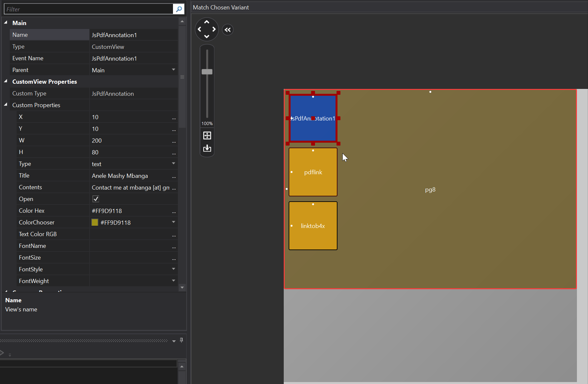Open the ellipsis editor for Contents property
This screenshot has height=384, width=588.
(174, 188)
